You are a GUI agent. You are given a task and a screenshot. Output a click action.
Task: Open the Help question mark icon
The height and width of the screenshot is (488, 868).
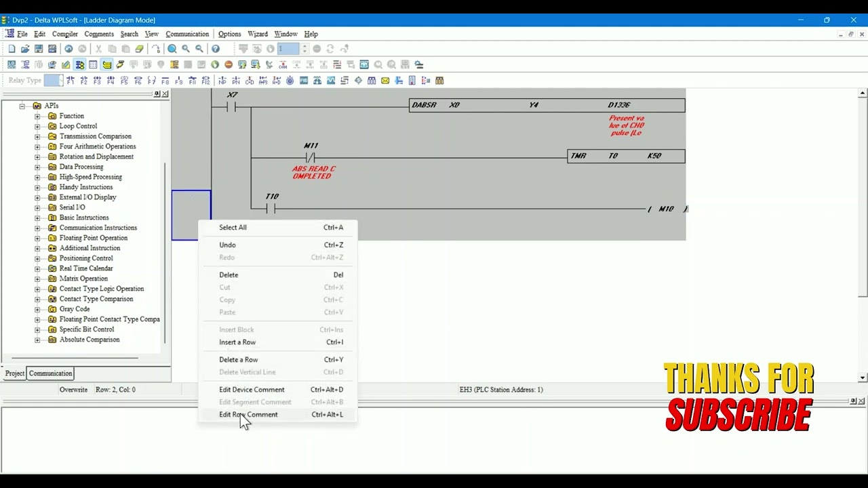point(216,49)
